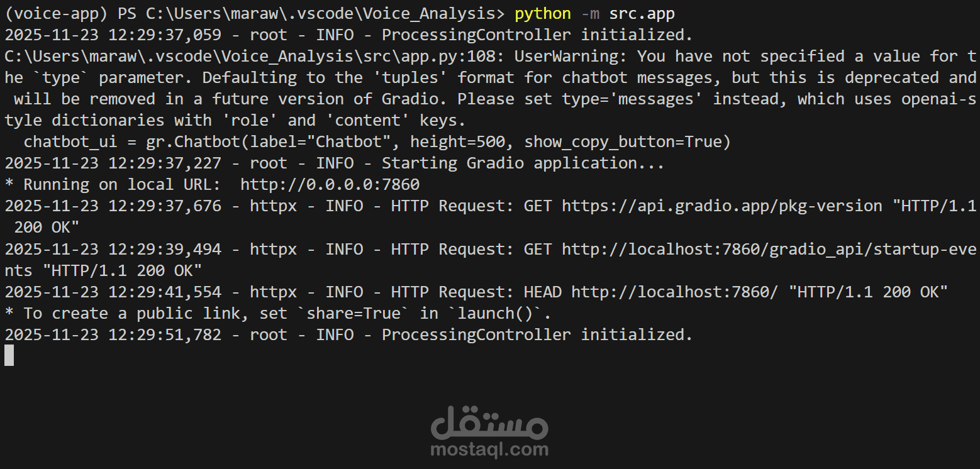Viewport: 980px width, 469px height.
Task: Click the mostaql.com watermark text
Action: [x=489, y=450]
